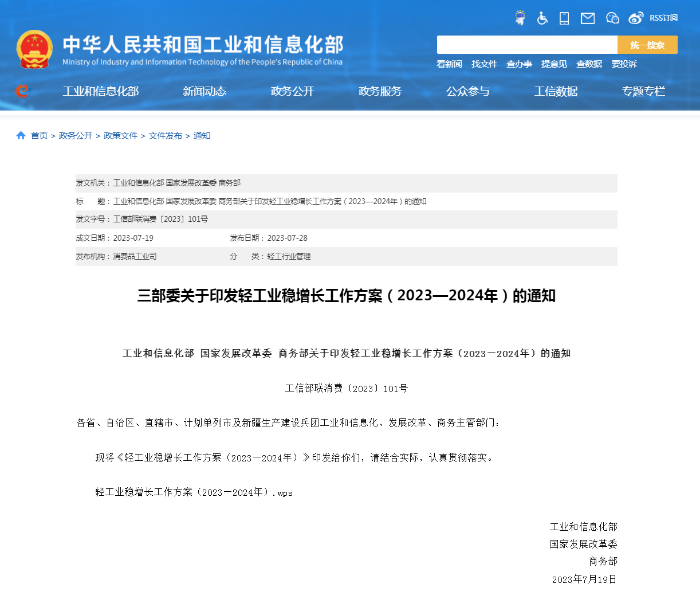
Task: Click the WeChat icon
Action: [x=612, y=18]
